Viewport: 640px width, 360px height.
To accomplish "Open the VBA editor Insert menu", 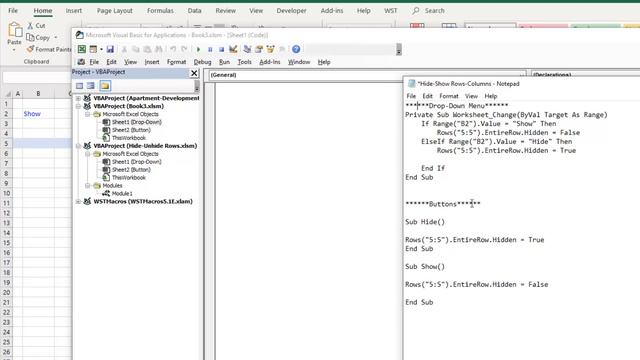I will click(152, 62).
